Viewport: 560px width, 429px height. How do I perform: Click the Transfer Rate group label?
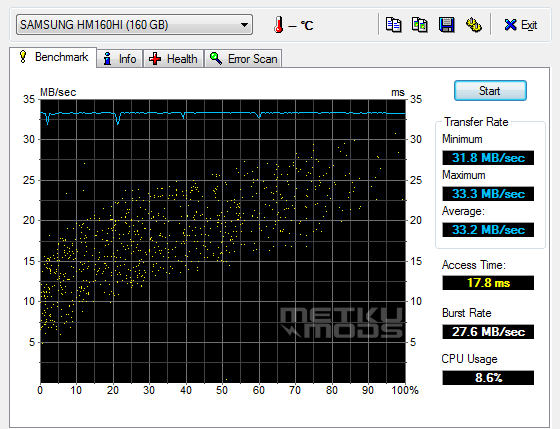(476, 122)
